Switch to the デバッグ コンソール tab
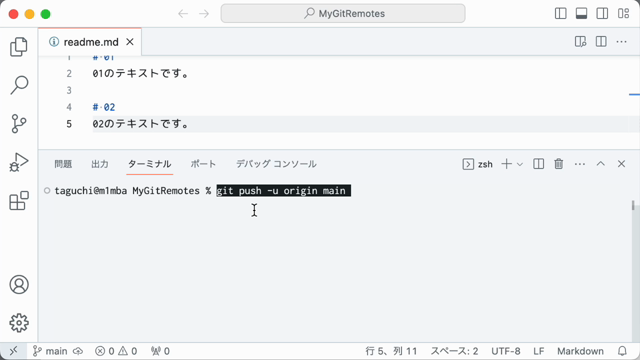This screenshot has height=360, width=640. (x=276, y=164)
